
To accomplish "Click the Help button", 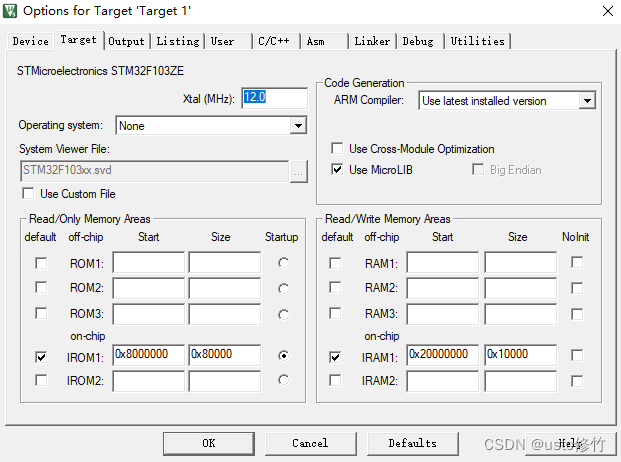I will pyautogui.click(x=571, y=443).
